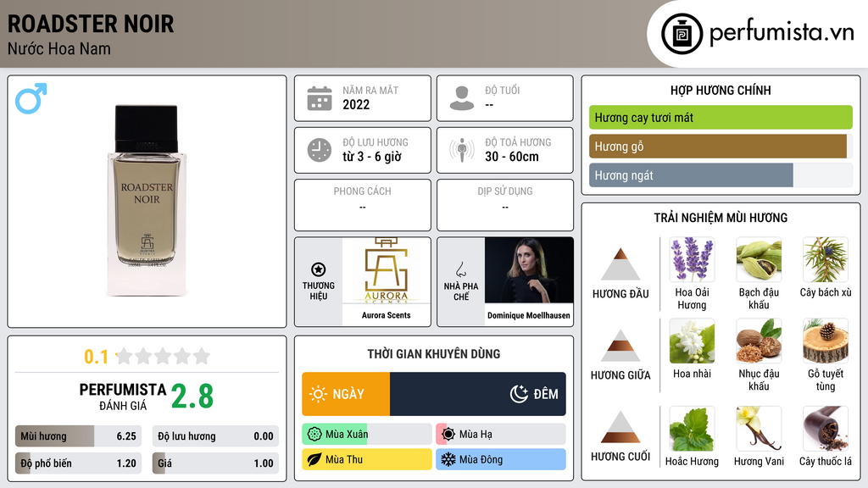The width and height of the screenshot is (868, 488).
Task: Click the blue male gender symbol icon
Action: [x=31, y=98]
